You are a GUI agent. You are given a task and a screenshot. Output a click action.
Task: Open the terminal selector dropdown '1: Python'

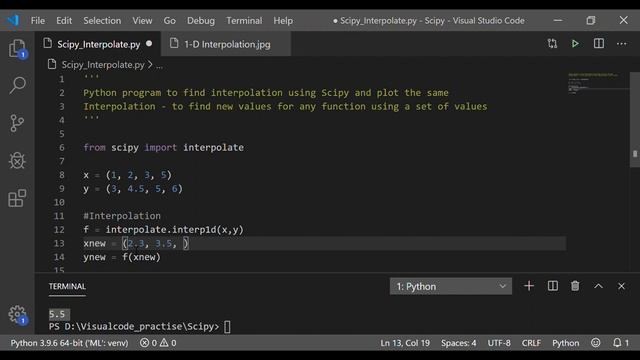451,287
